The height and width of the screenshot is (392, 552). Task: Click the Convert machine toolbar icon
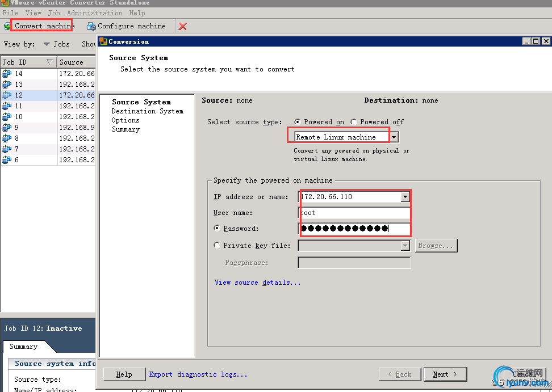pos(7,26)
